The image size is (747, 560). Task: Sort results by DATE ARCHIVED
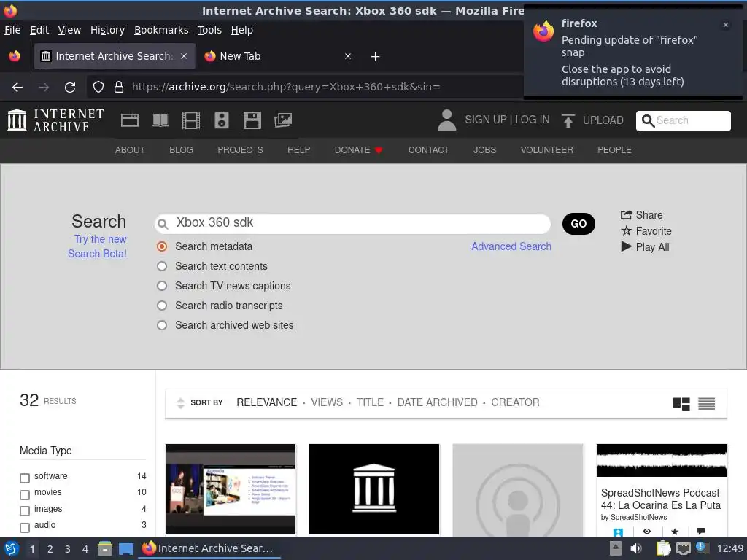click(x=438, y=402)
